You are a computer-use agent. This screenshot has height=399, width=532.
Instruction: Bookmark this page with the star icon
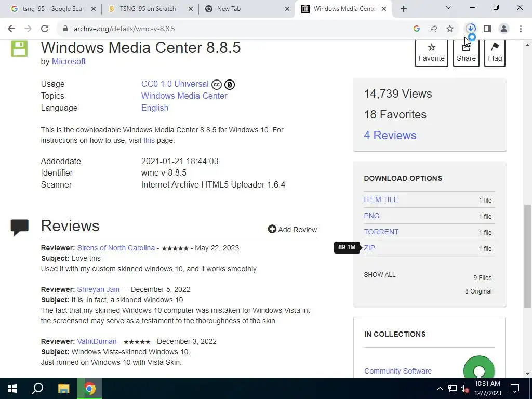click(450, 29)
